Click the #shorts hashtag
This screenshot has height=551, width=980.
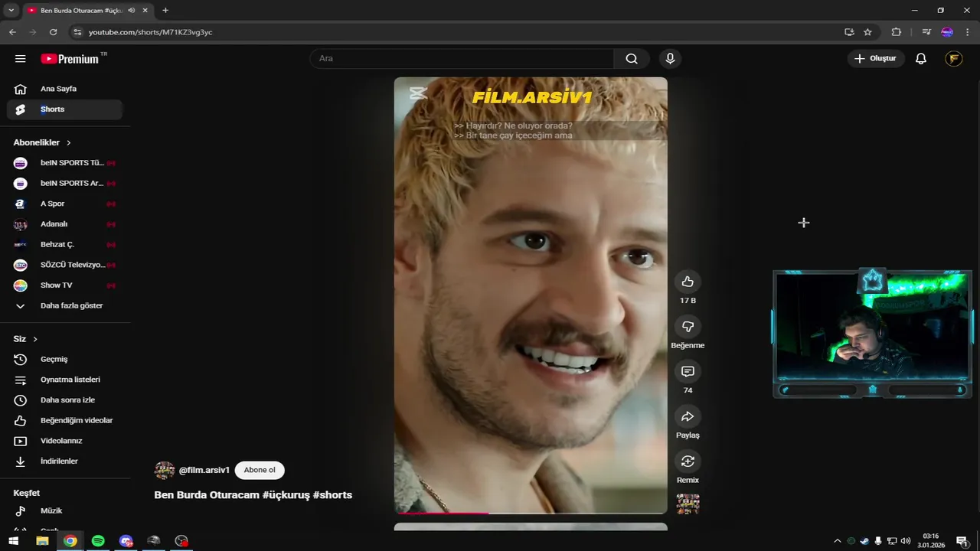click(x=332, y=495)
